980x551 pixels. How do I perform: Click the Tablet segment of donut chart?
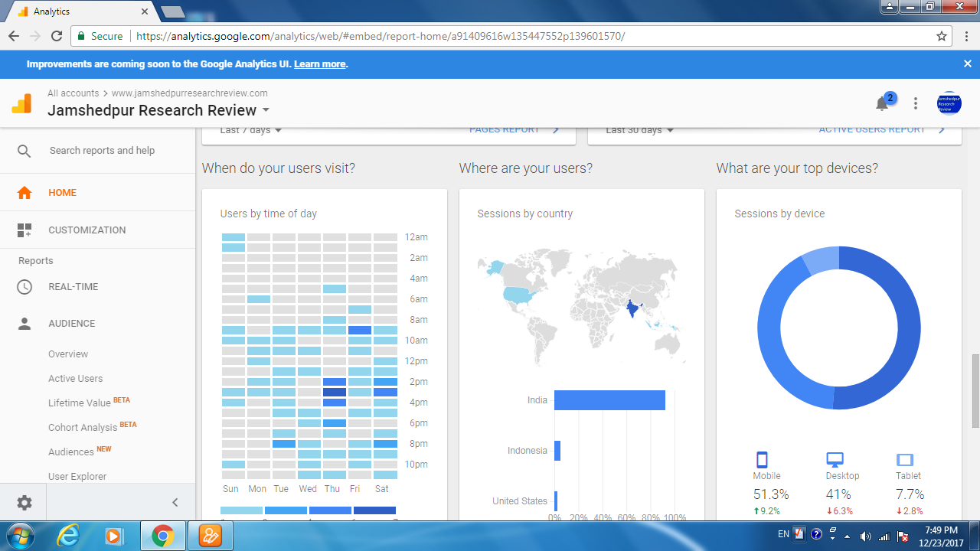(x=820, y=261)
